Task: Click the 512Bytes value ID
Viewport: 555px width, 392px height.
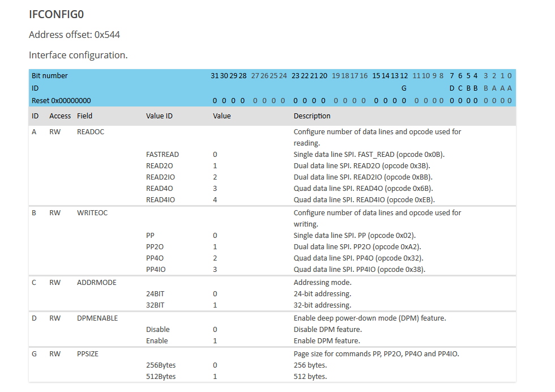Action: tap(161, 377)
